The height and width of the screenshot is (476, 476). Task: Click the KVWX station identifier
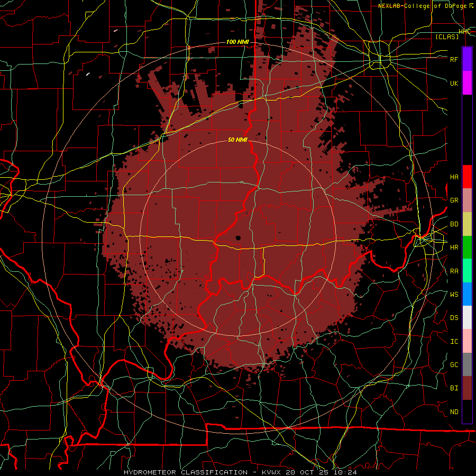tap(272, 472)
